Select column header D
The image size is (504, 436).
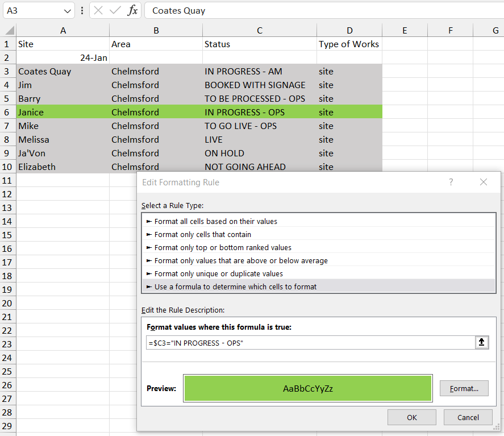tap(349, 30)
